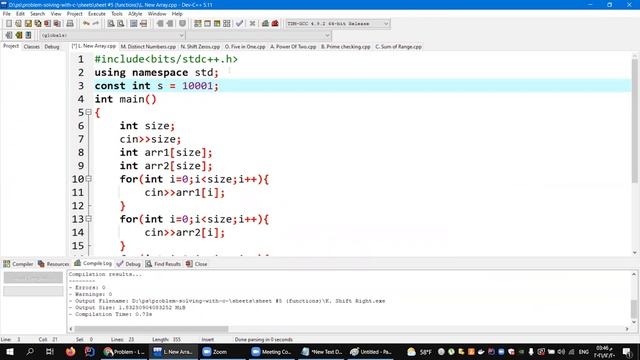Switch to M. Distinct Numbers.cpp tab

(x=148, y=47)
